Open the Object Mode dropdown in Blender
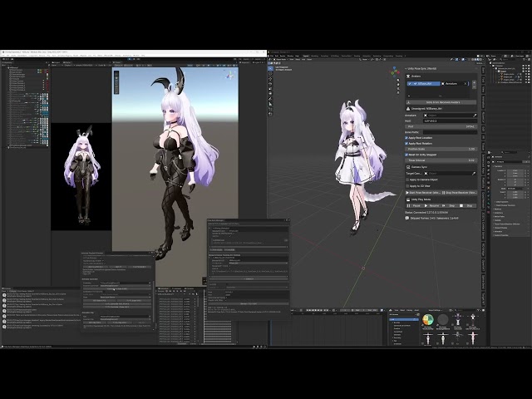 [281, 59]
